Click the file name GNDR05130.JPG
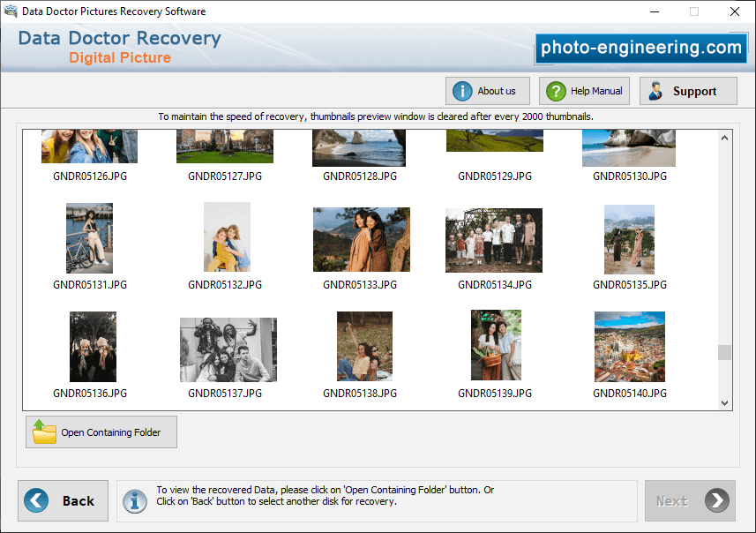 pos(630,176)
